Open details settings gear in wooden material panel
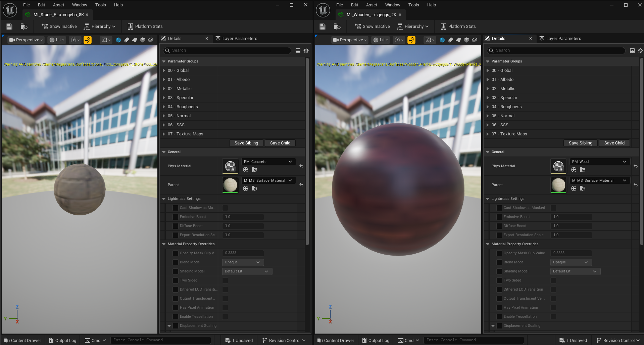Image resolution: width=644 pixels, height=345 pixels. tap(640, 51)
